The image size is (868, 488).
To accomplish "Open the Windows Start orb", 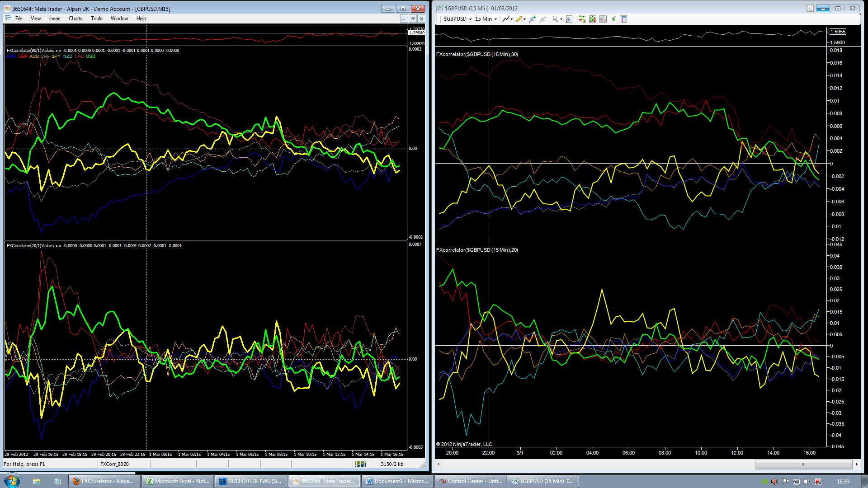I will point(11,481).
